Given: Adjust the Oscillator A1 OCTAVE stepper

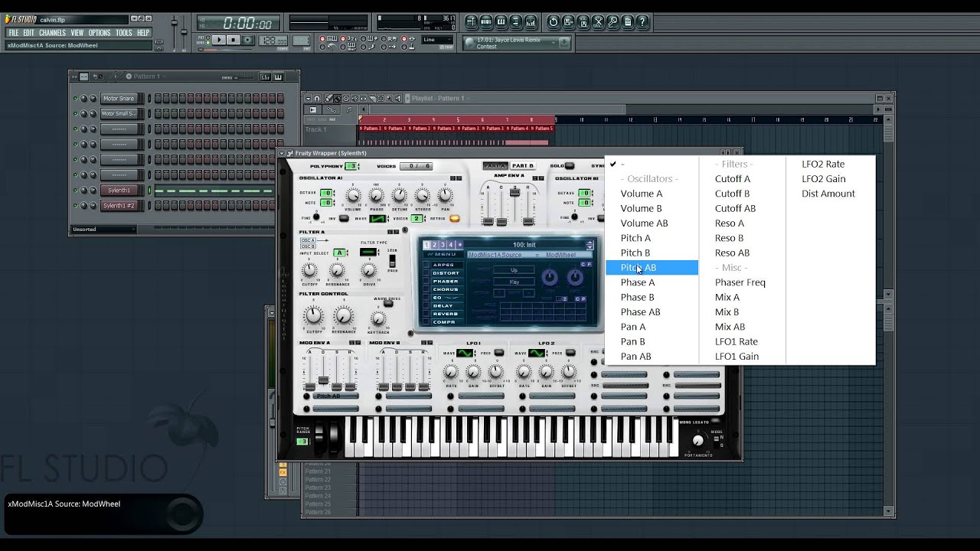Looking at the screenshot, I should click(327, 194).
